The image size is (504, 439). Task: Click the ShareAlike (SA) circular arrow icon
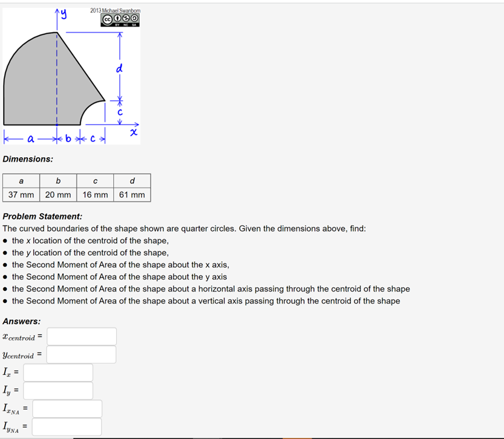pos(134,18)
